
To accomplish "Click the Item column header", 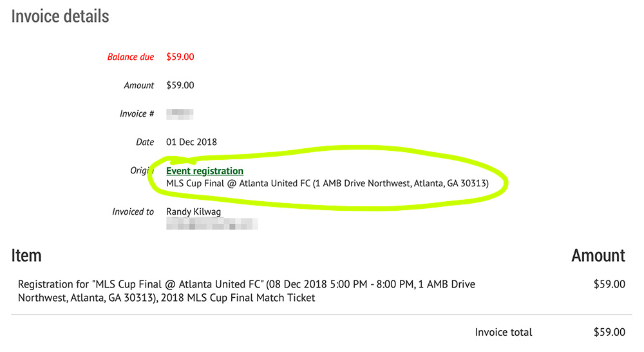I will [x=26, y=255].
